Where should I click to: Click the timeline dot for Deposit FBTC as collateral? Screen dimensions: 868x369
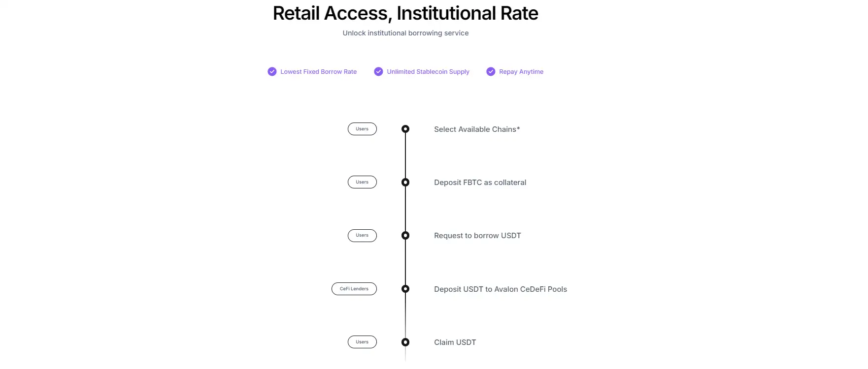click(x=405, y=183)
